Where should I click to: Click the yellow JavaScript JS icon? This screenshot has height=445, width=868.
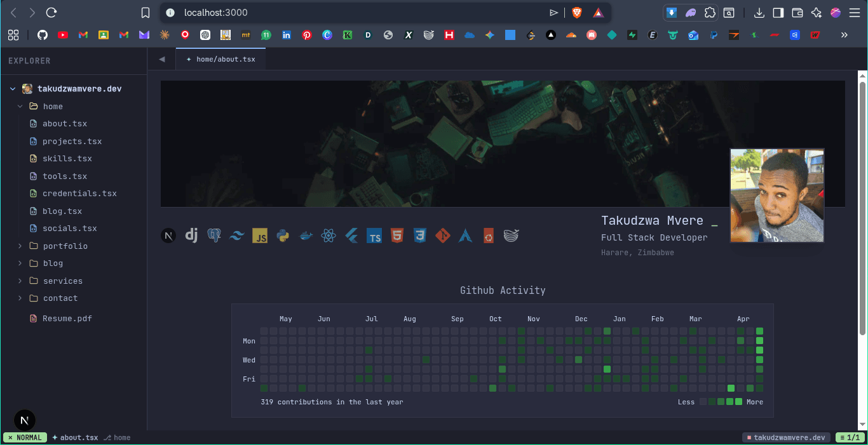click(260, 236)
